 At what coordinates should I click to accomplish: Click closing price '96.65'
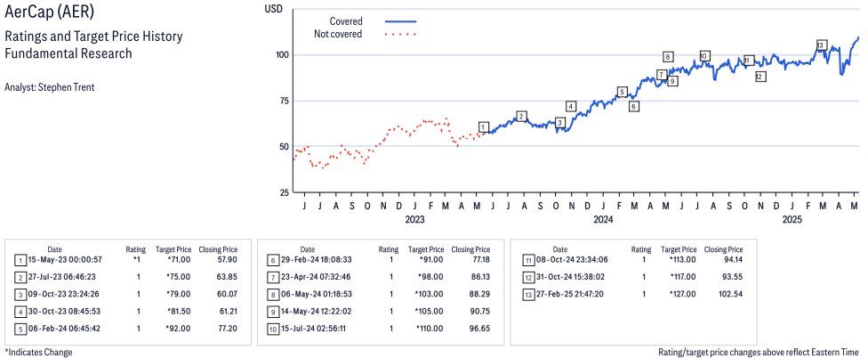(x=479, y=329)
